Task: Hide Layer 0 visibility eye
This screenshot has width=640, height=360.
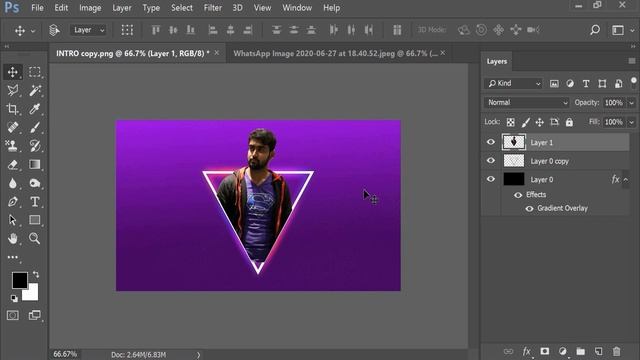Action: tap(491, 179)
